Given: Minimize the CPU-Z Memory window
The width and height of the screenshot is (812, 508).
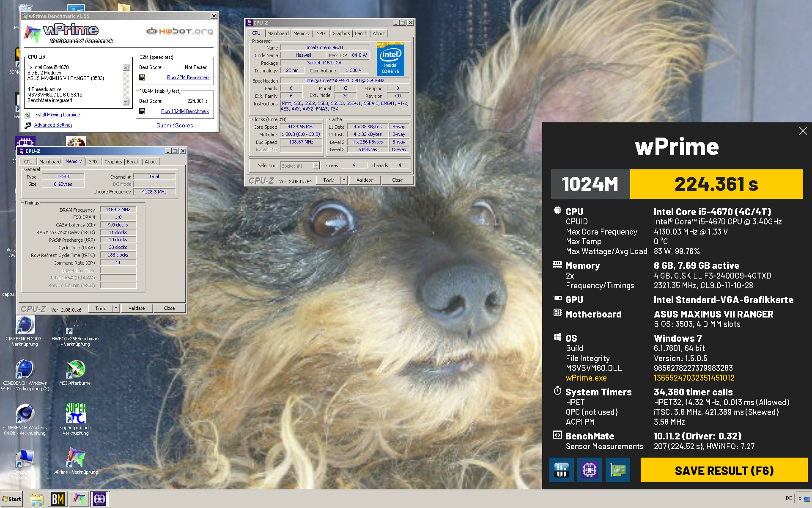Looking at the screenshot, I should (x=168, y=151).
